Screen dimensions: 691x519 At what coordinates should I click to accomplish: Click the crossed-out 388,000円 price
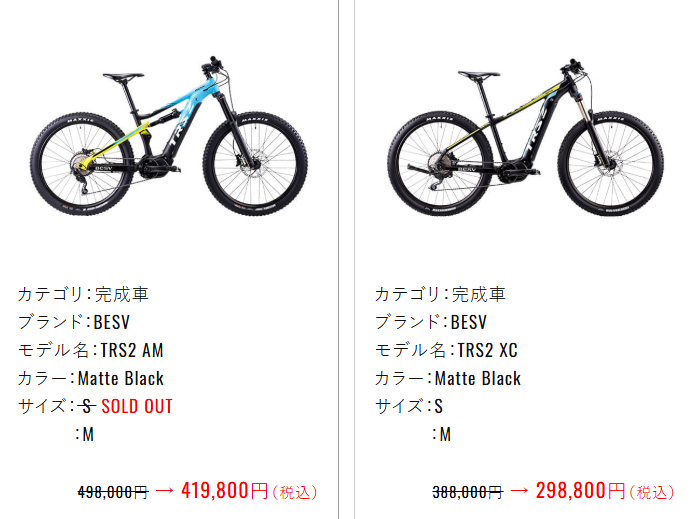tap(467, 492)
